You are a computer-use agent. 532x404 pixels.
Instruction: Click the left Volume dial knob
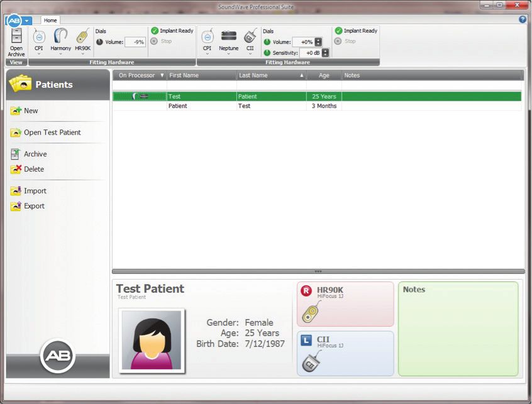click(x=99, y=42)
